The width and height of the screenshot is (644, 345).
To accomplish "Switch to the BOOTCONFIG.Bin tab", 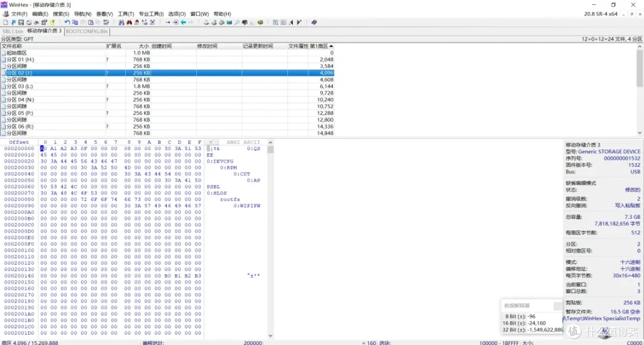I will coord(87,31).
